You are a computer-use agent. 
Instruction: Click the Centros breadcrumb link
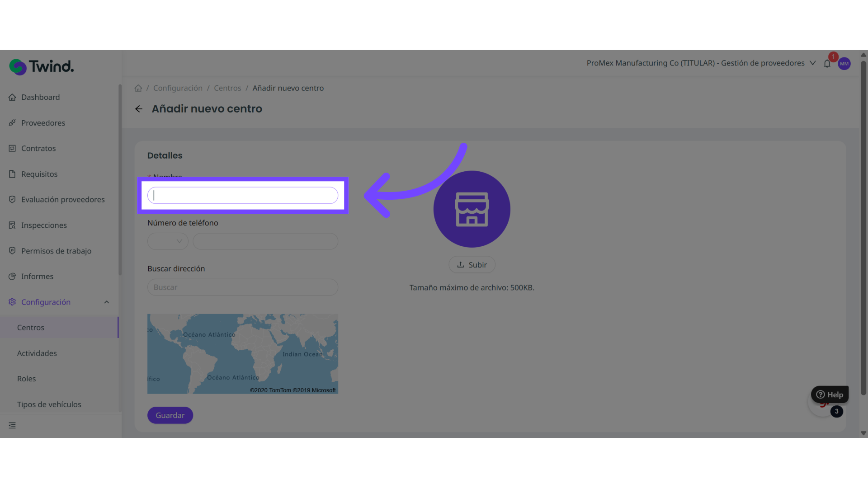pos(227,88)
